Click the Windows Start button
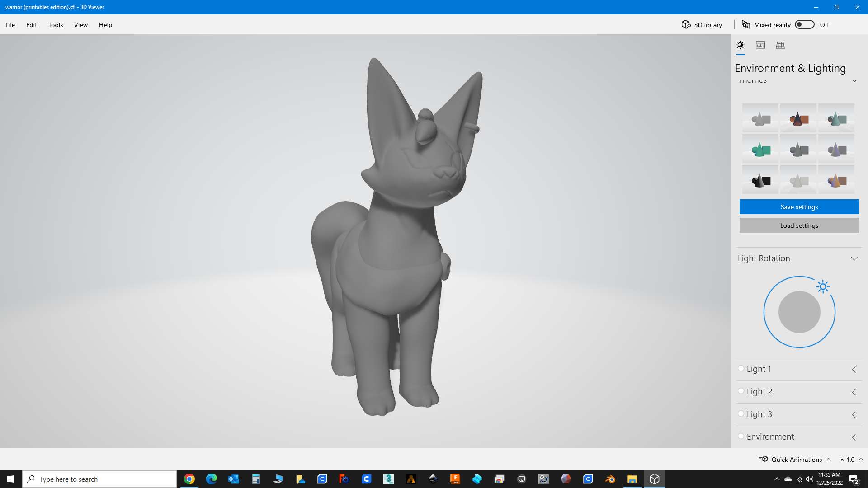Viewport: 868px width, 488px height. tap(11, 479)
